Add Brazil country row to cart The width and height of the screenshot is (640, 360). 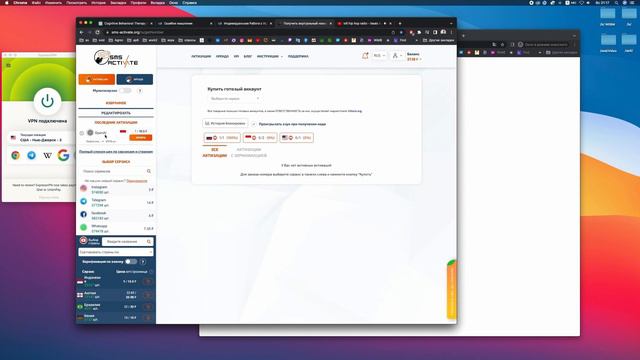point(148,307)
